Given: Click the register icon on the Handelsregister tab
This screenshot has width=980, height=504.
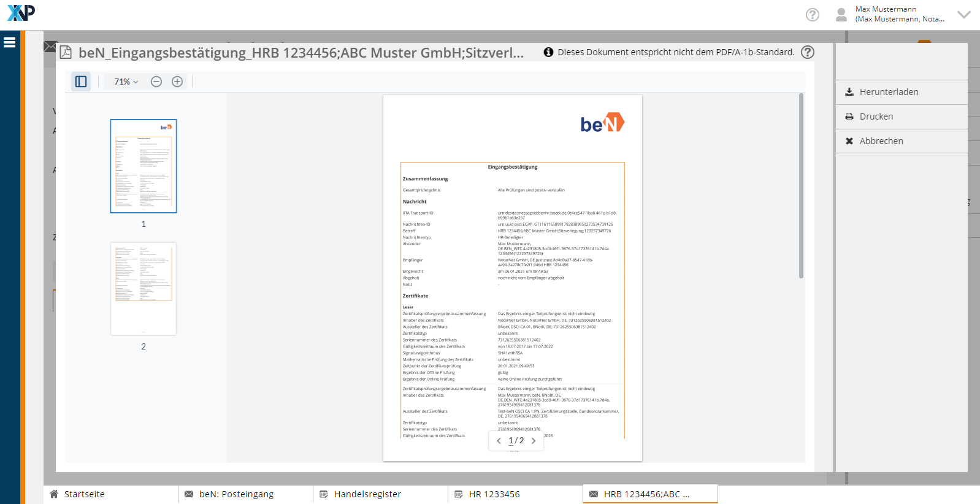Looking at the screenshot, I should coord(324,494).
